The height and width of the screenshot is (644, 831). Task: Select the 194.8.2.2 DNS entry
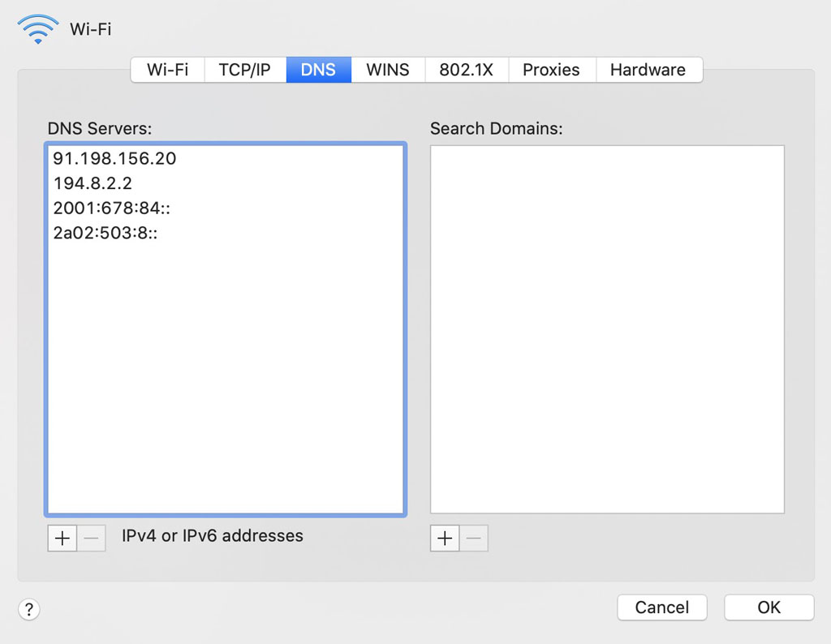tap(93, 183)
